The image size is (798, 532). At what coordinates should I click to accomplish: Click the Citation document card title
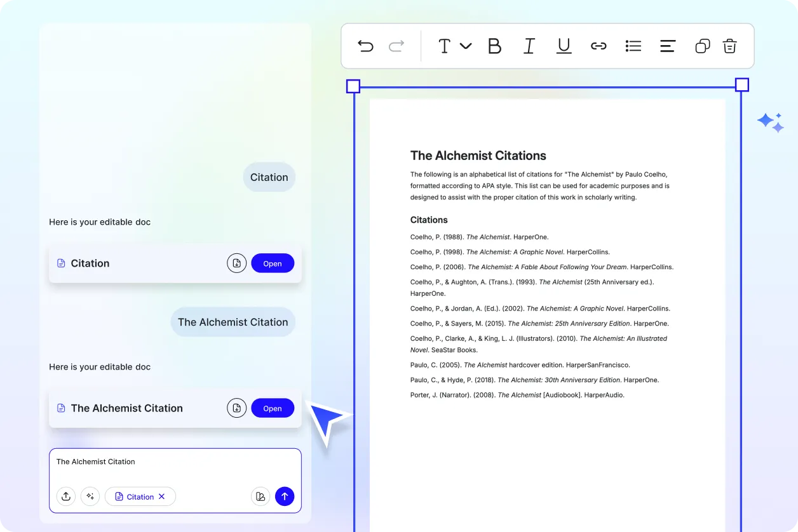pos(90,263)
